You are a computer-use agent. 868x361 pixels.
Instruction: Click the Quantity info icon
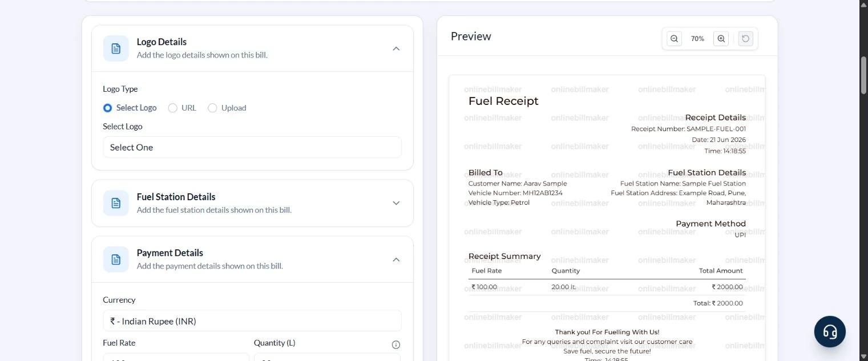(396, 344)
